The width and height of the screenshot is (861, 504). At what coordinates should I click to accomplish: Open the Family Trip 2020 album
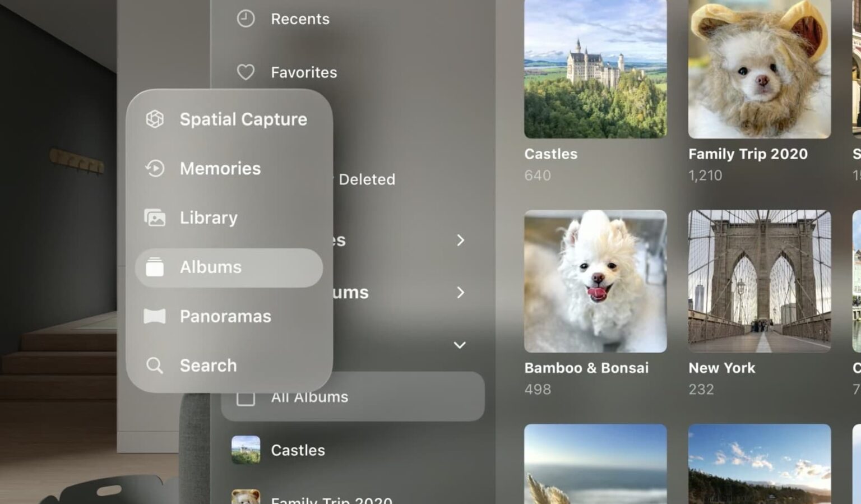click(x=760, y=70)
